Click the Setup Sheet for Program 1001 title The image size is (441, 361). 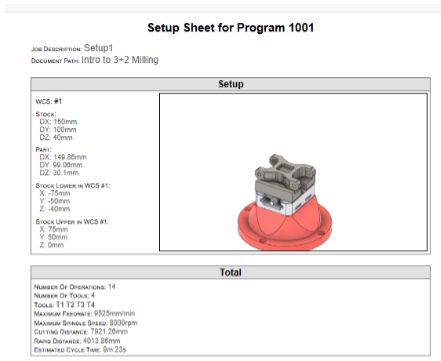point(230,28)
